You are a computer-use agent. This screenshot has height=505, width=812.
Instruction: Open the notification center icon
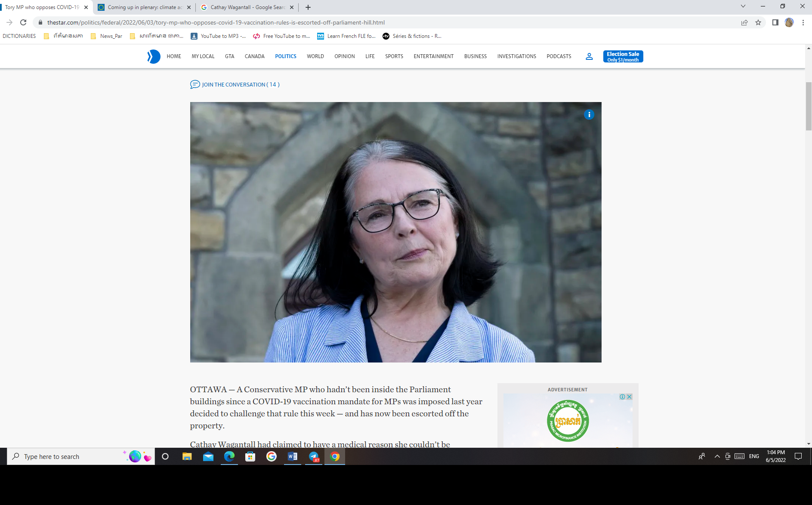798,456
